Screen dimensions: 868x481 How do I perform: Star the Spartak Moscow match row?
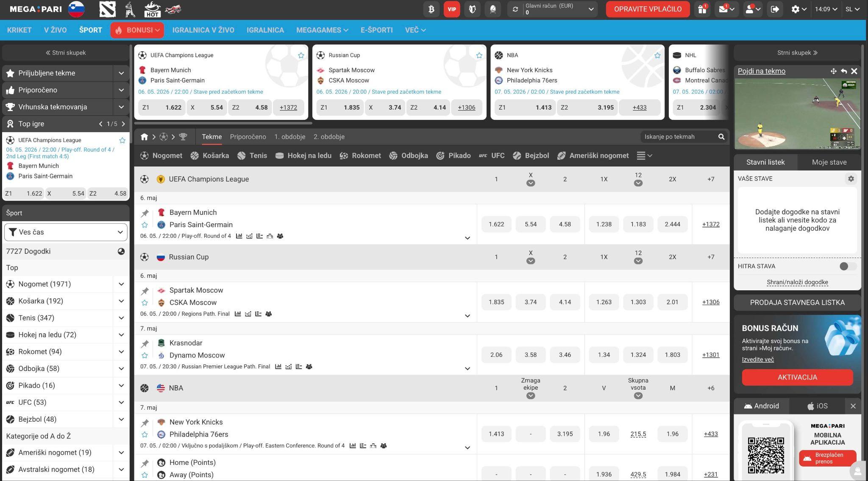pyautogui.click(x=145, y=303)
